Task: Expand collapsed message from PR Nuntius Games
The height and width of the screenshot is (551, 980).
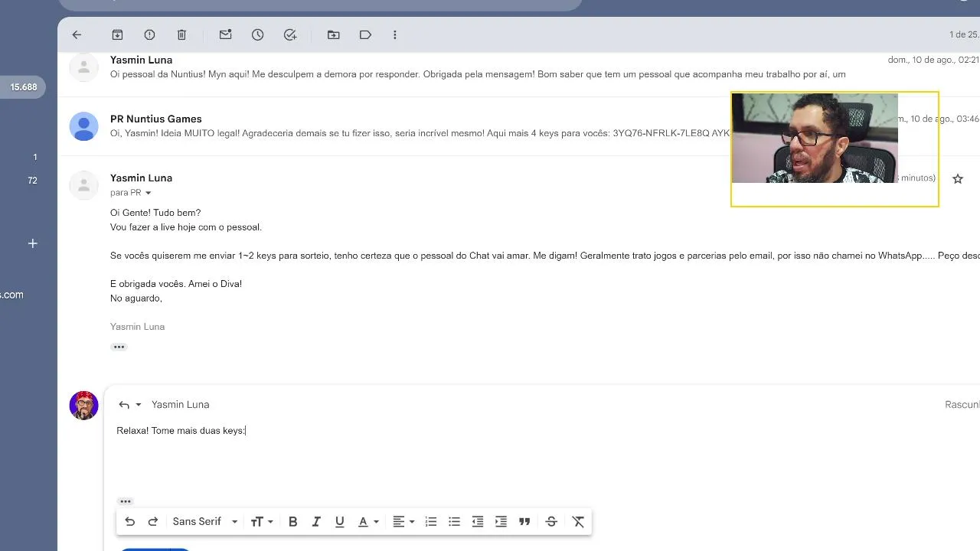Action: (x=518, y=126)
